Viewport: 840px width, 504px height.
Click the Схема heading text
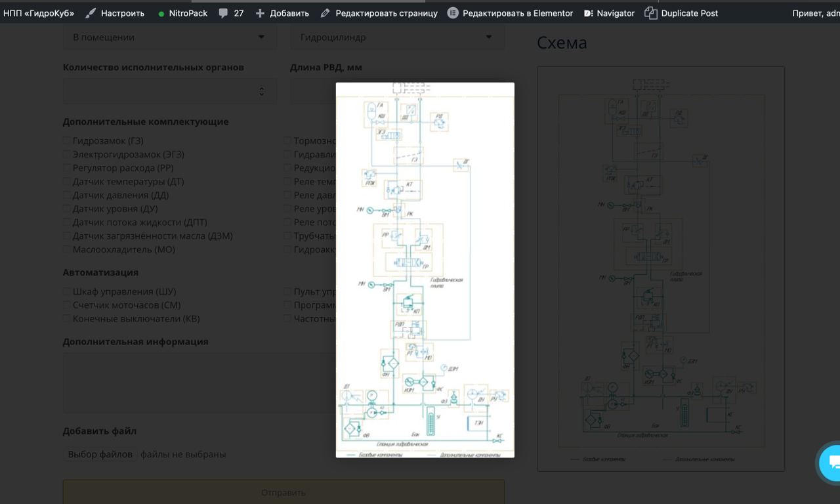pos(562,43)
